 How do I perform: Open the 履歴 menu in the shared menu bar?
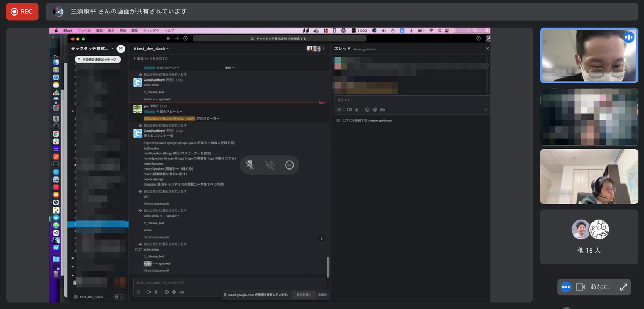(135, 31)
